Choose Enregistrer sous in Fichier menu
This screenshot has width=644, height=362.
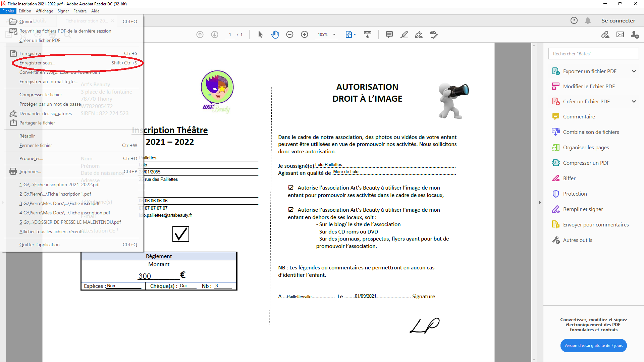(78, 63)
